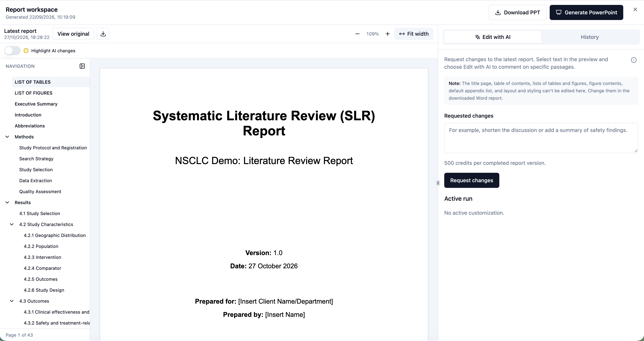644x341 pixels.
Task: Collapse the Methods section chevron
Action: click(7, 137)
